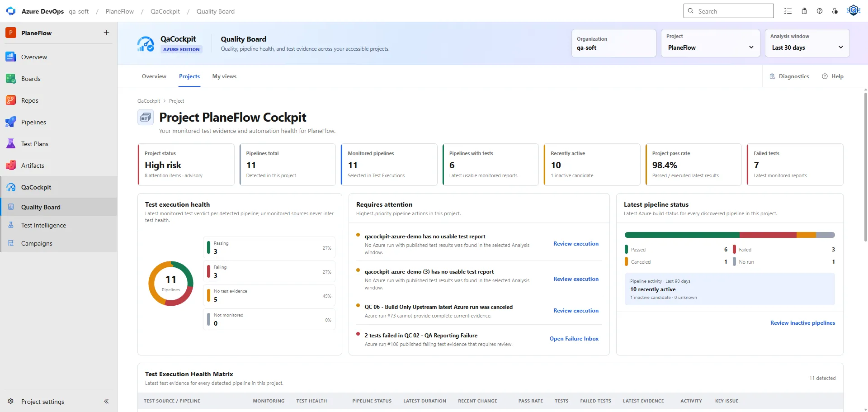Screen dimensions: 868x412
Task: Click the Pipeline activity Last 90 days box
Action: (x=730, y=289)
